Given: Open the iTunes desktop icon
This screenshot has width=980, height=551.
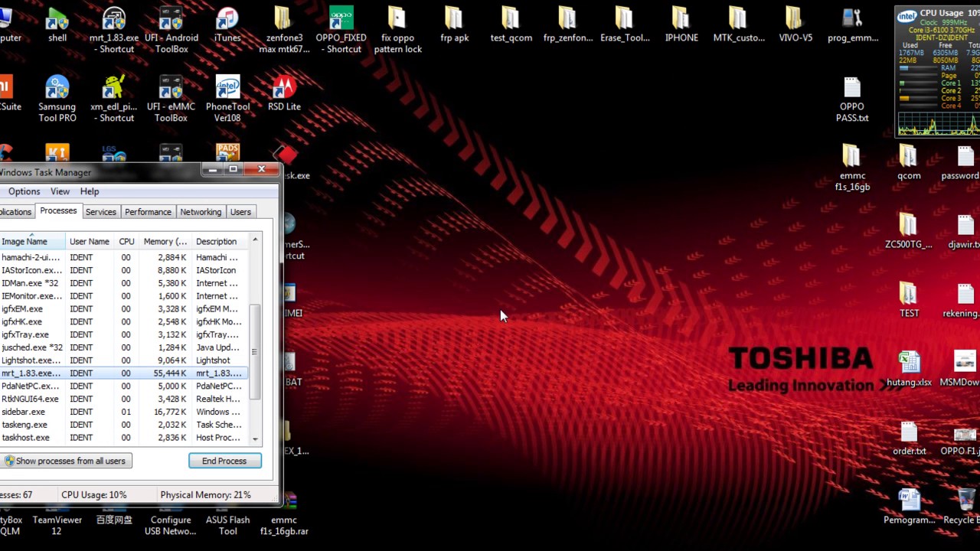Looking at the screenshot, I should (227, 24).
